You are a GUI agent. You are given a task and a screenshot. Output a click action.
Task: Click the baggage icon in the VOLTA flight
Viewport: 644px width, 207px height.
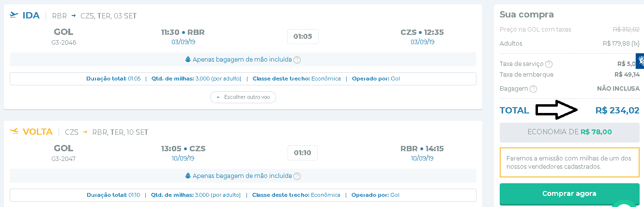click(188, 176)
